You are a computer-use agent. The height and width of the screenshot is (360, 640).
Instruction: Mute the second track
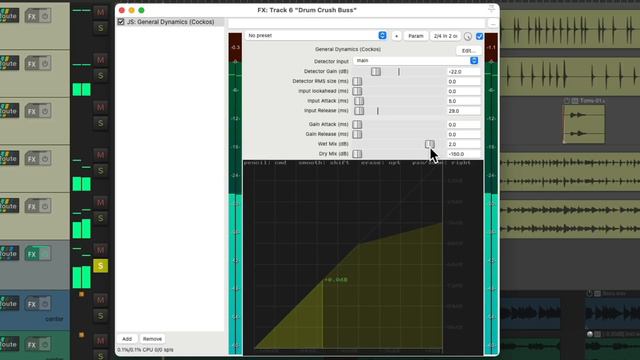tap(100, 60)
